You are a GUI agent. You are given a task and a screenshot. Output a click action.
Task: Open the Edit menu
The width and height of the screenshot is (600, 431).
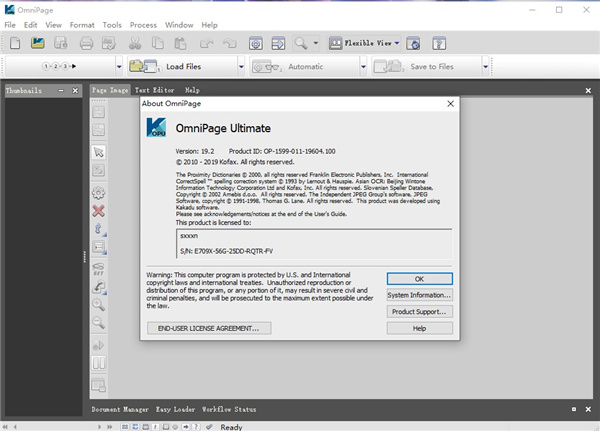point(31,25)
